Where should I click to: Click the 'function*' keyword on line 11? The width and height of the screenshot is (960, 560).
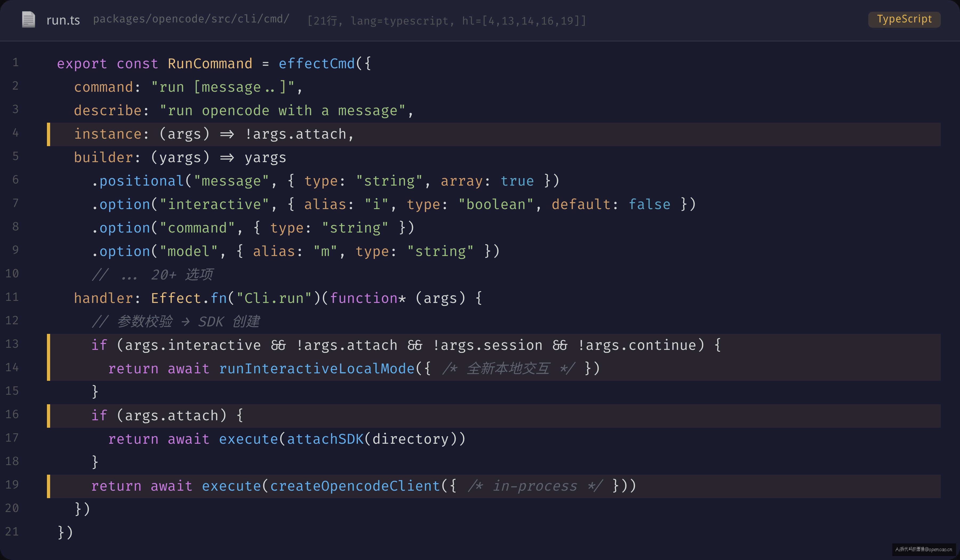tap(368, 298)
